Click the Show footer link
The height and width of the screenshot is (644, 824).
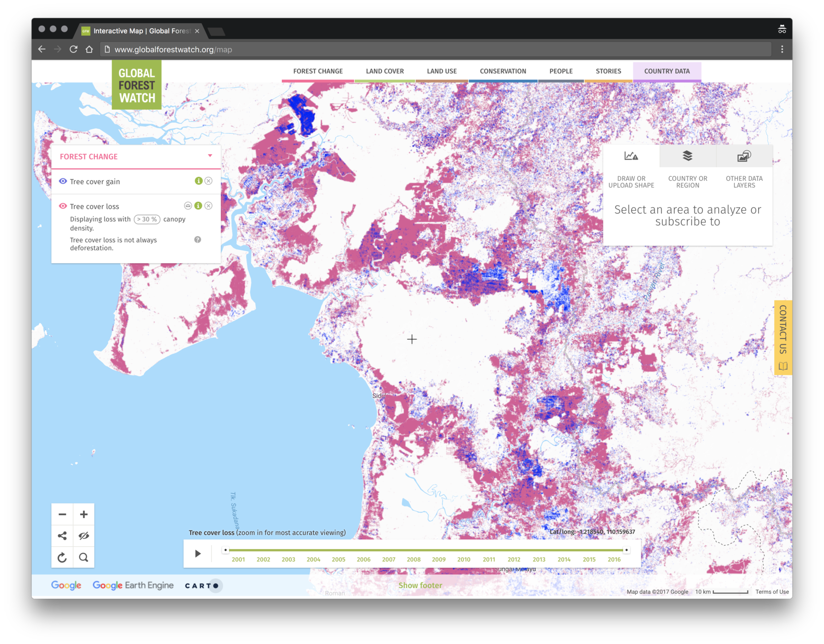[420, 585]
